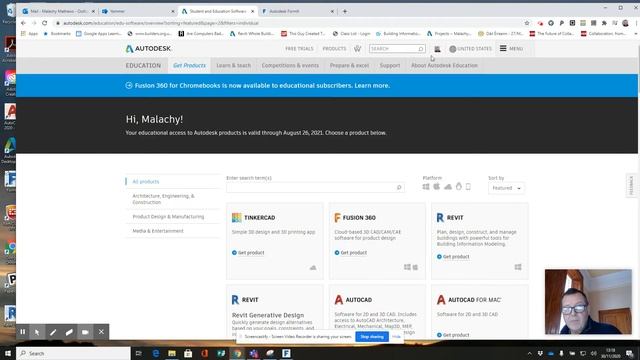640x360 pixels.
Task: Filter by Mac platform icon
Action: [436, 187]
